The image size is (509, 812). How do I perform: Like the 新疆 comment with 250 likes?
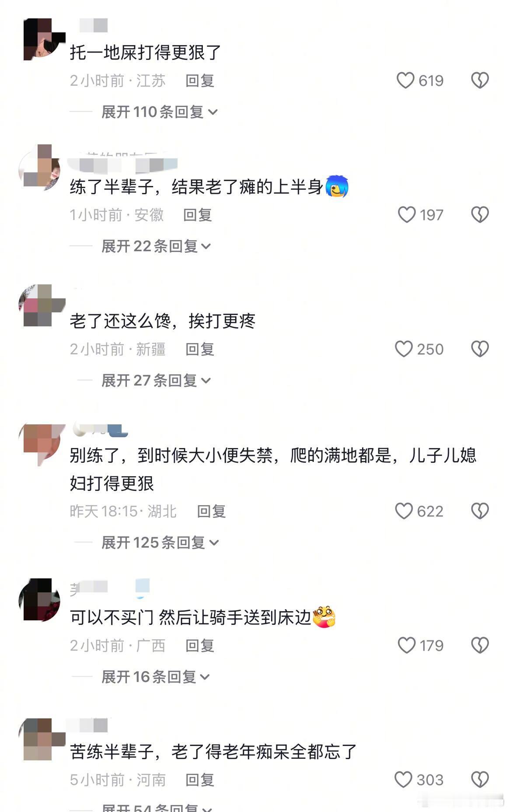click(404, 349)
